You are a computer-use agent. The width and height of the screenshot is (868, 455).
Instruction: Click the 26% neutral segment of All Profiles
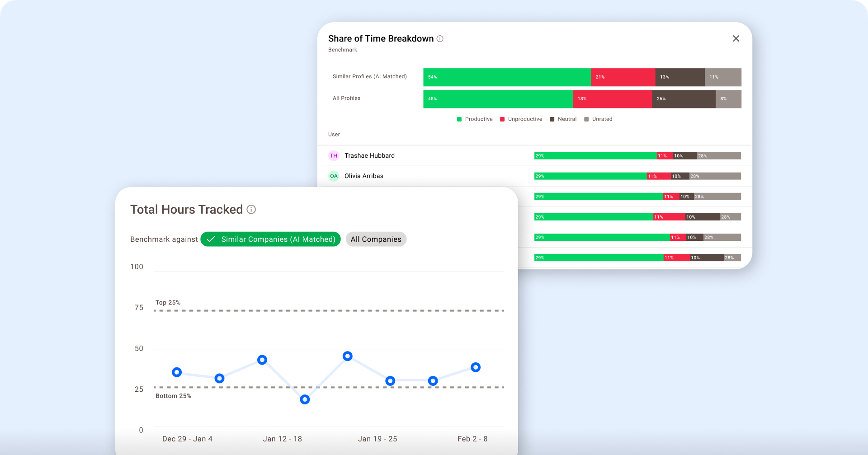click(684, 99)
